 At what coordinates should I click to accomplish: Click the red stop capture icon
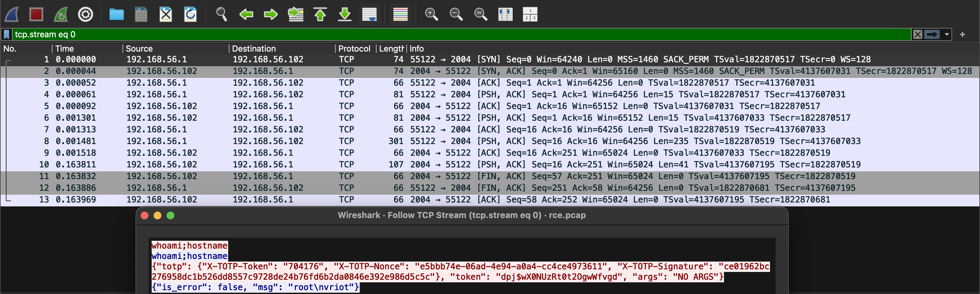[36, 15]
